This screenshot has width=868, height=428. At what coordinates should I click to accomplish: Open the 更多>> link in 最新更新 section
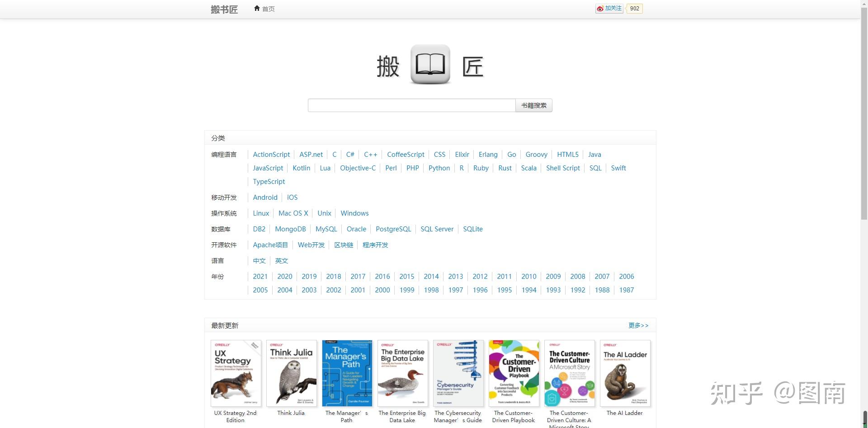point(638,325)
